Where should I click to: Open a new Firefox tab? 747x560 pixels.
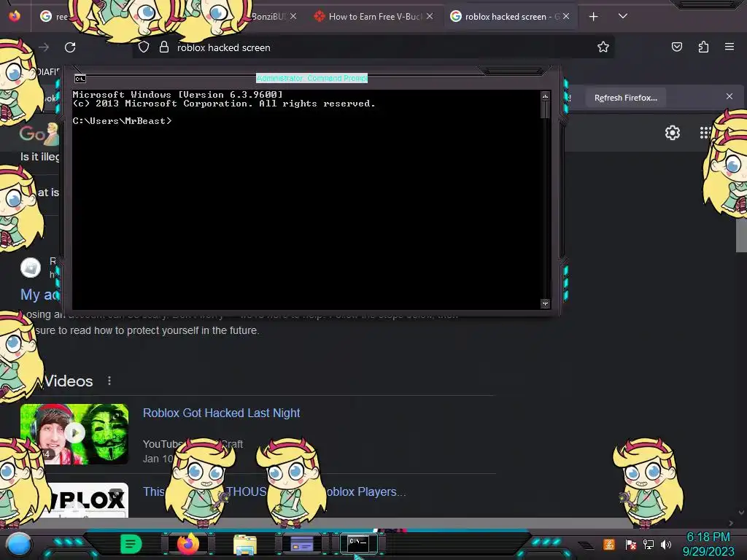click(x=593, y=17)
